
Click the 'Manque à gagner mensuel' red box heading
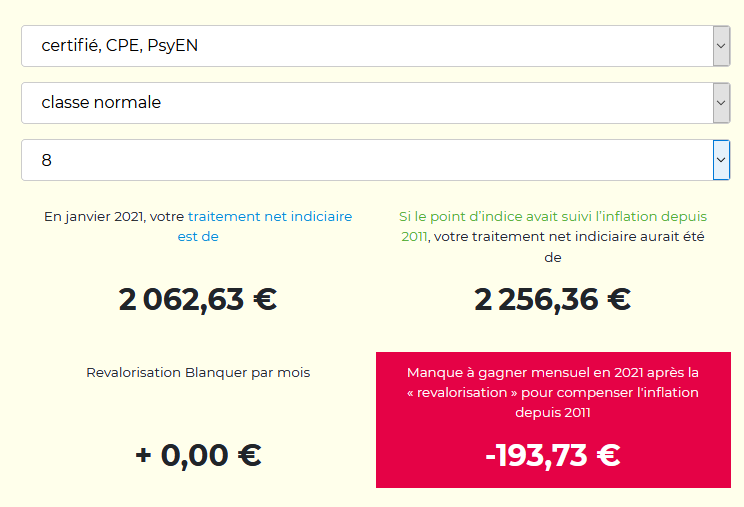[x=553, y=372]
